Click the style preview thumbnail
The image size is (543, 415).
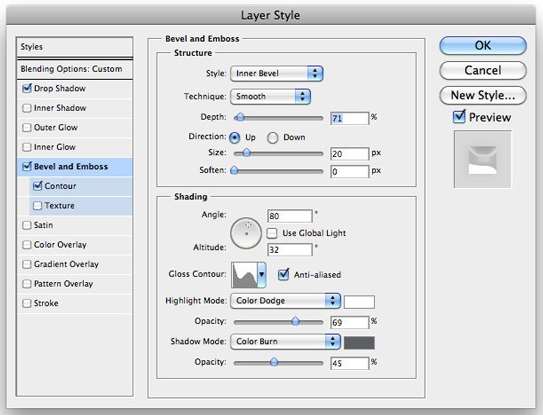point(482,159)
